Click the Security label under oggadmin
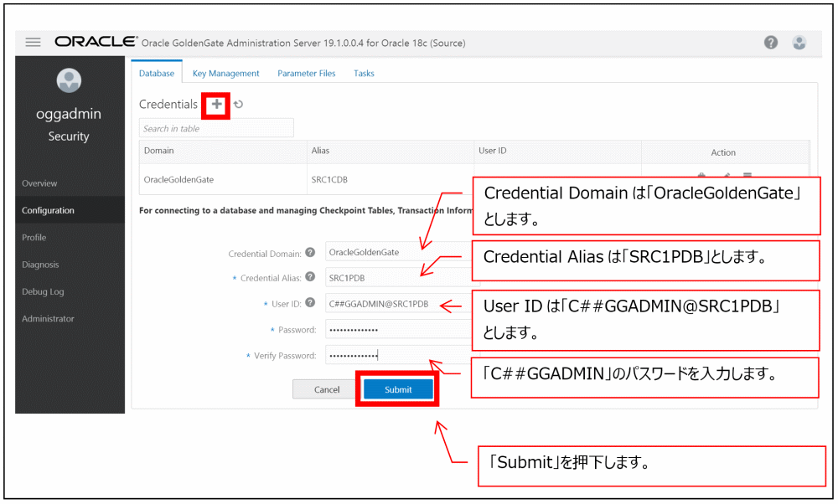Image resolution: width=838 pixels, height=504 pixels. pos(69,136)
